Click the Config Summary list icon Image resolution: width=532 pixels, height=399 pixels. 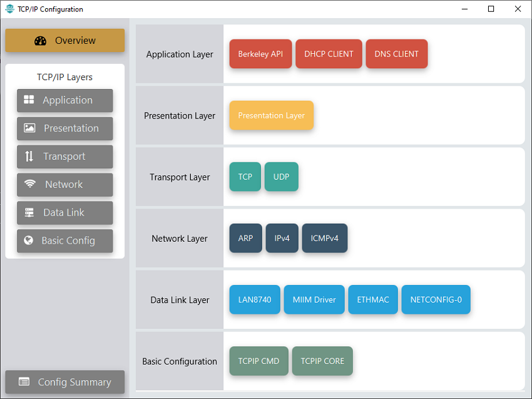[x=24, y=382]
